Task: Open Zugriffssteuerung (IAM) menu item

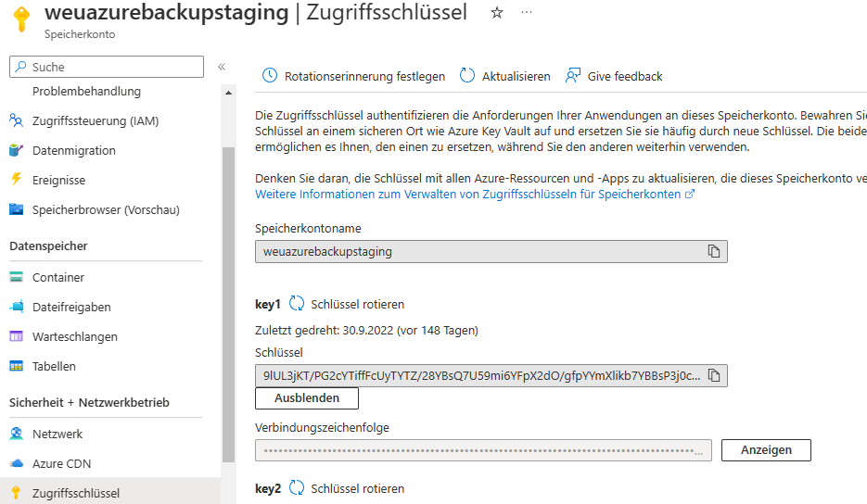Action: (x=96, y=121)
